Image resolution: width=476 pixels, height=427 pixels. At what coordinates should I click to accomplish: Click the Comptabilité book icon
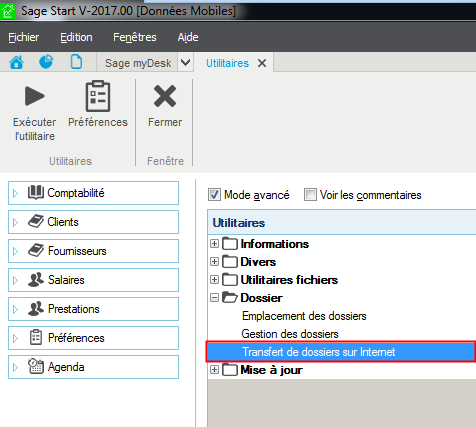(36, 192)
